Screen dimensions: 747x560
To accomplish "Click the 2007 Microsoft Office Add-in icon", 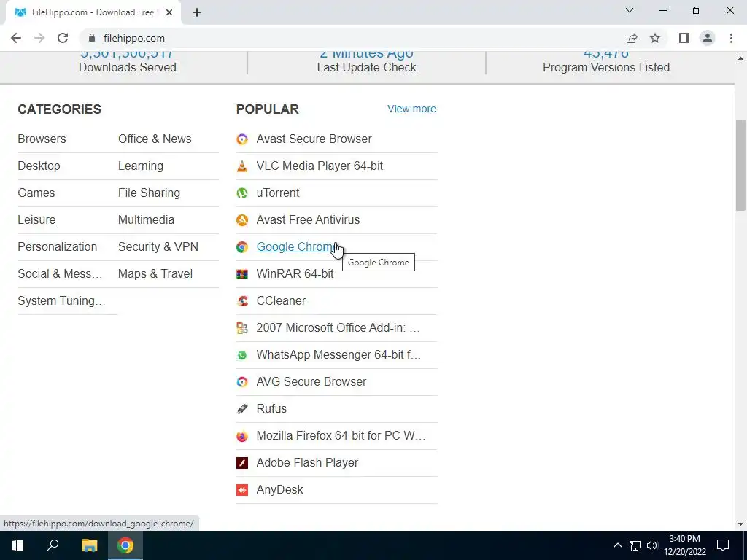I will pos(242,327).
